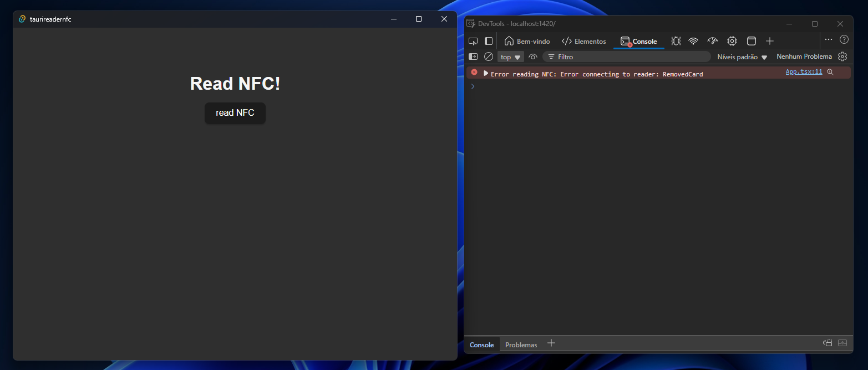This screenshot has width=868, height=370.
Task: Switch to the Problemas drawer tab
Action: (x=521, y=345)
